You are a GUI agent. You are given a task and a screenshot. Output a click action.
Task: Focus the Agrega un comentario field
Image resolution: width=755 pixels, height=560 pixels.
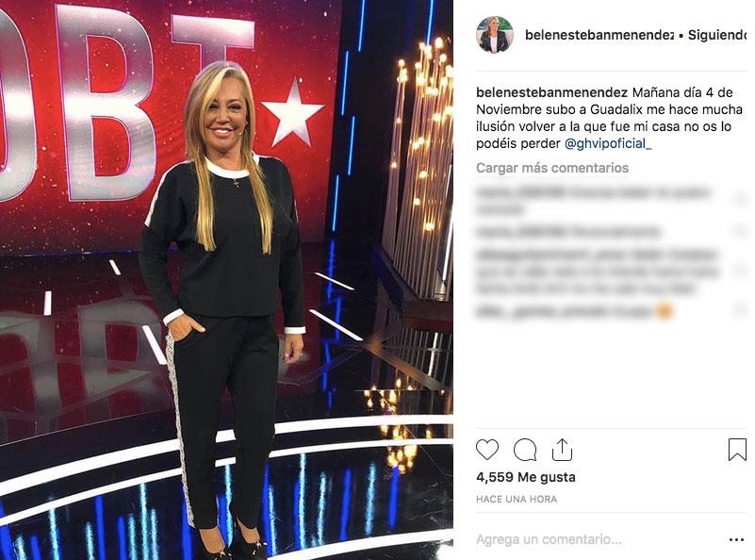597,540
